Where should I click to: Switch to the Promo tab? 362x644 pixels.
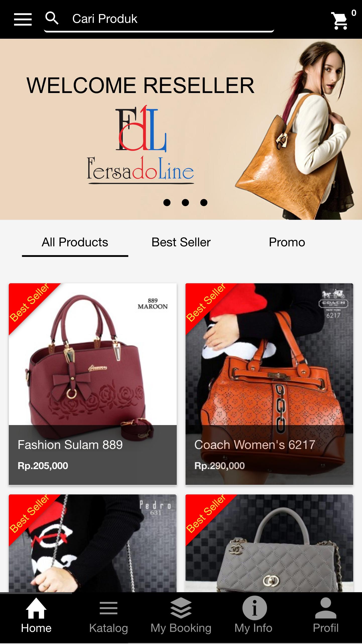[287, 243]
